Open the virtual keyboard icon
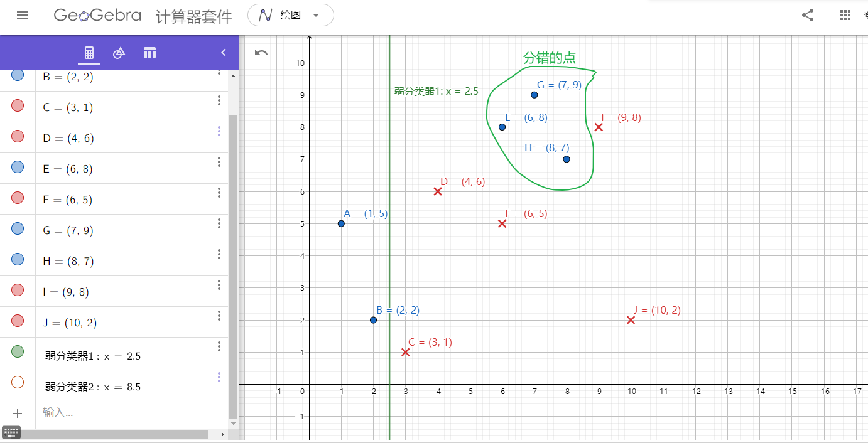The image size is (868, 443). (x=11, y=432)
